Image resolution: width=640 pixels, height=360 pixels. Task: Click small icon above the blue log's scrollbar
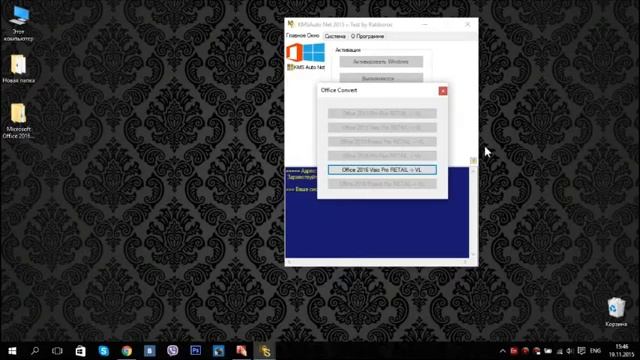point(473,161)
